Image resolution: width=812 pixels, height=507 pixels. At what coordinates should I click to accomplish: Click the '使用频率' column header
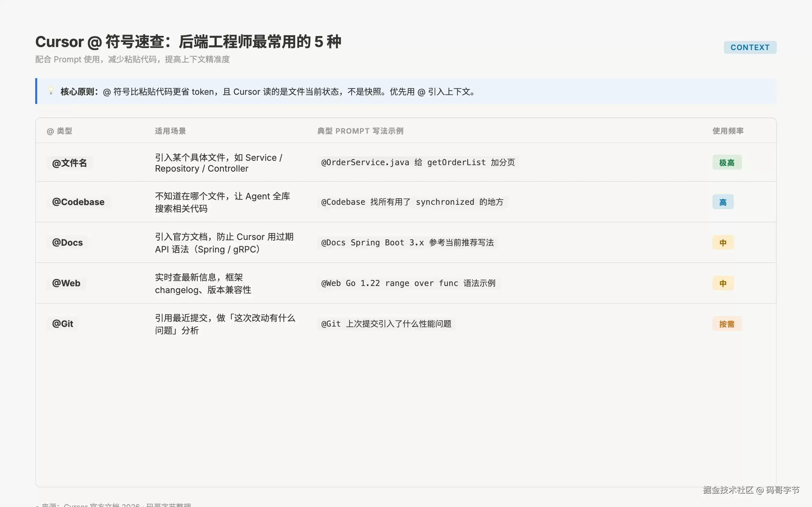coord(728,131)
